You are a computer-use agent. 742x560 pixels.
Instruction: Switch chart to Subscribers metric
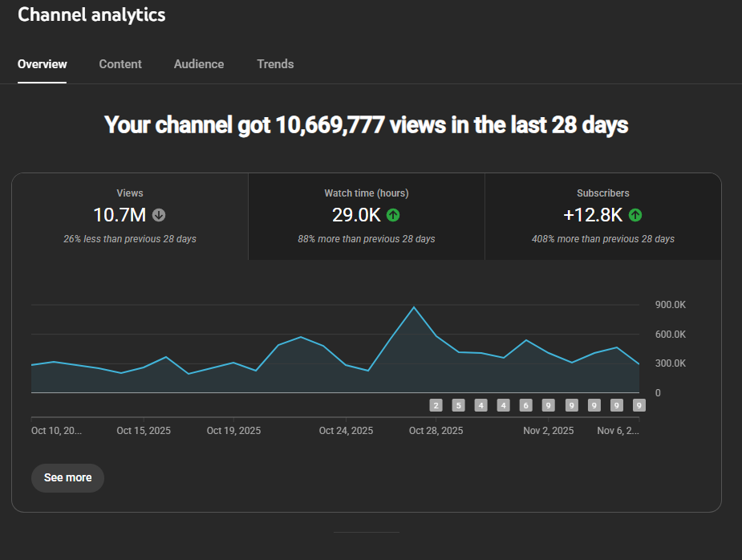click(603, 217)
